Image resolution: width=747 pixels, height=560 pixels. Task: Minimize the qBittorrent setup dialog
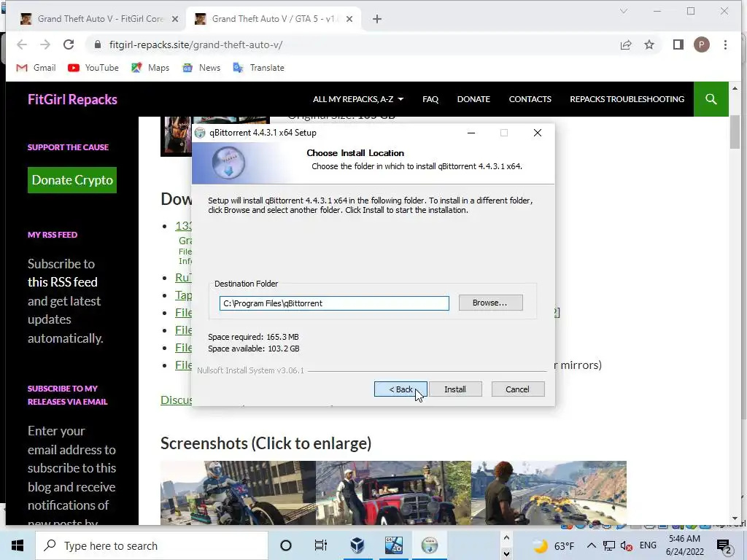coord(471,133)
